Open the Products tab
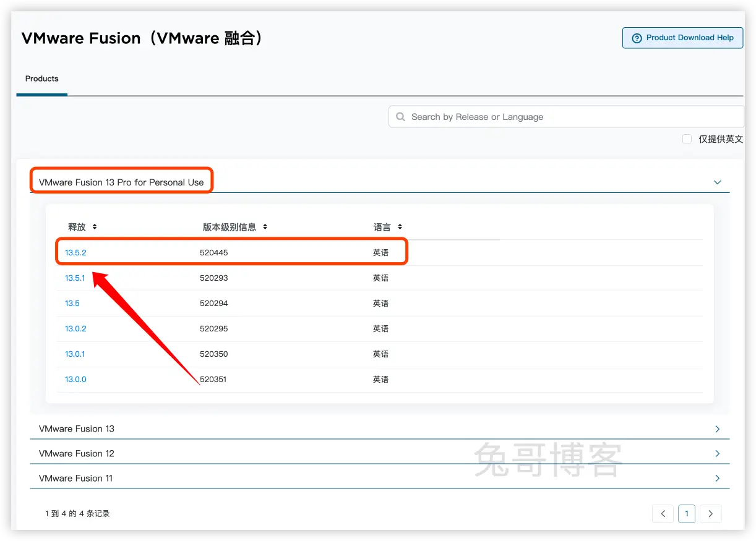 click(42, 79)
